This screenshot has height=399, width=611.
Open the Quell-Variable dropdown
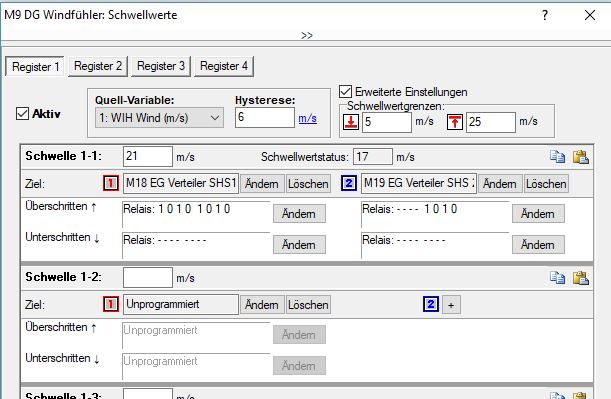159,118
